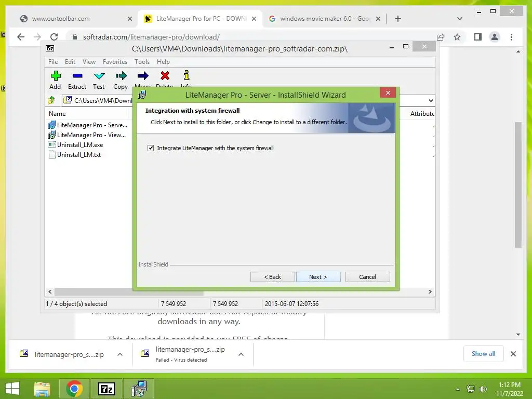This screenshot has width=532, height=399.
Task: Sort by Attributes column header
Action: pos(422,114)
